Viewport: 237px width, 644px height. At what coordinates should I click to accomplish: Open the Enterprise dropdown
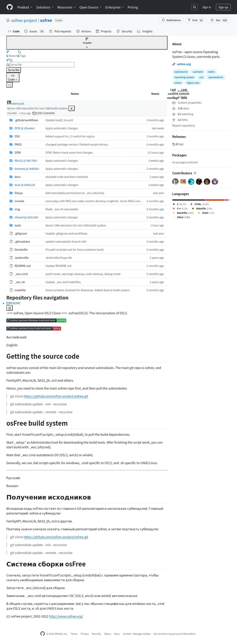point(114,7)
